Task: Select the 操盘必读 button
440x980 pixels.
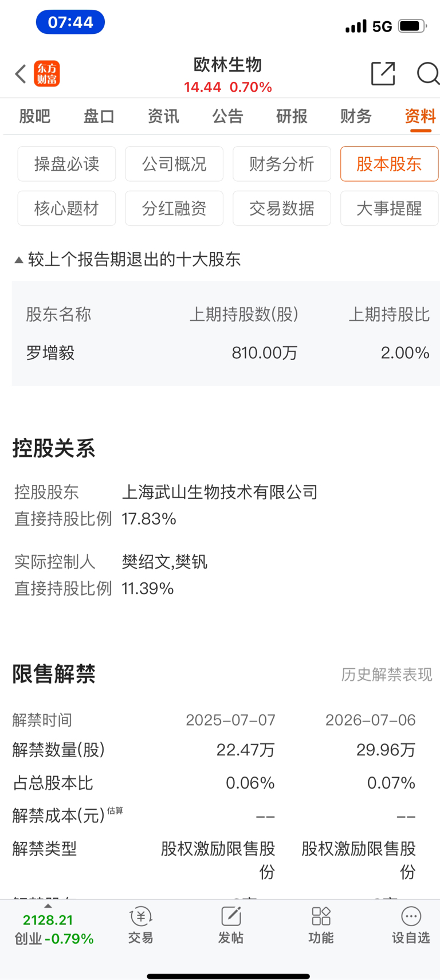Action: 66,164
